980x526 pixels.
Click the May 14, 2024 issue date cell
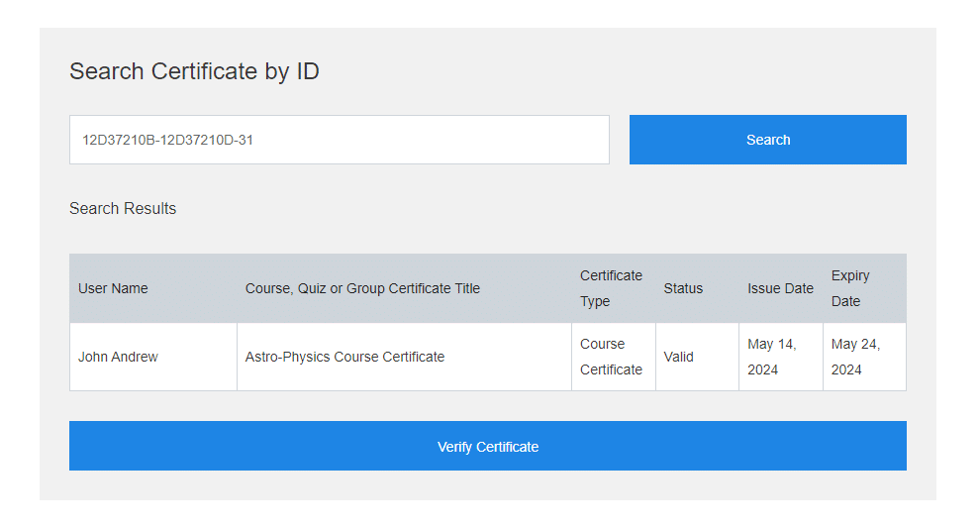pos(781,357)
